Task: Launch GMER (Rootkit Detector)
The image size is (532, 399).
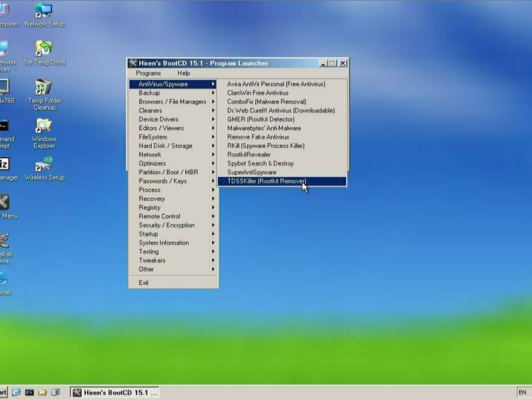Action: point(282,119)
